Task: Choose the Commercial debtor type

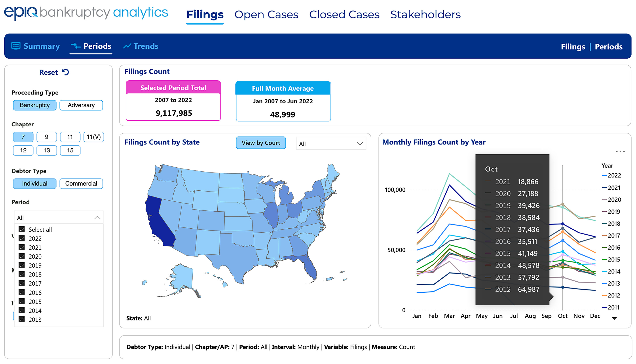Action: (81, 184)
